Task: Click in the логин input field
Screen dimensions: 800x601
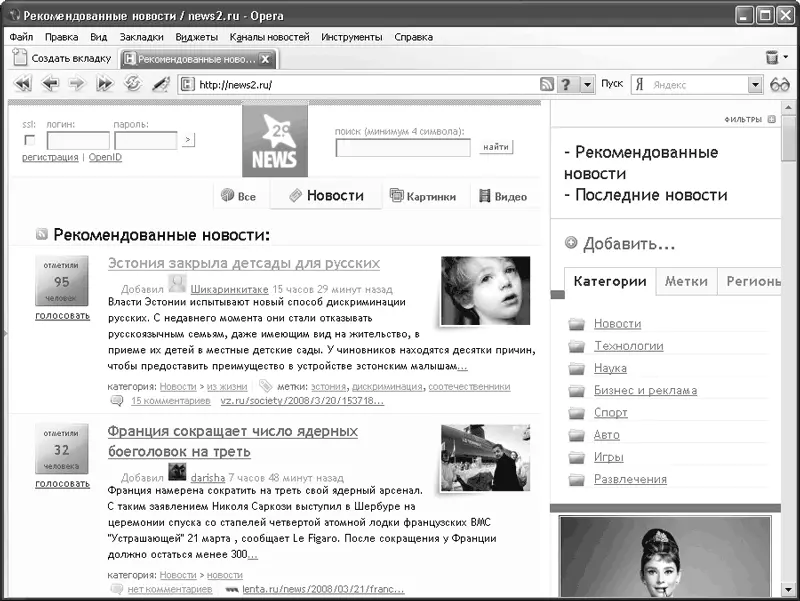Action: (x=78, y=140)
